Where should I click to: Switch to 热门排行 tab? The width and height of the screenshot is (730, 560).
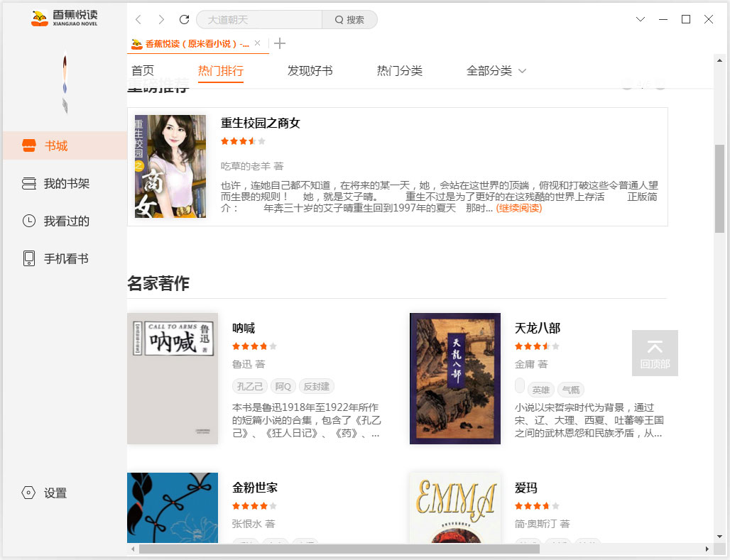(221, 71)
